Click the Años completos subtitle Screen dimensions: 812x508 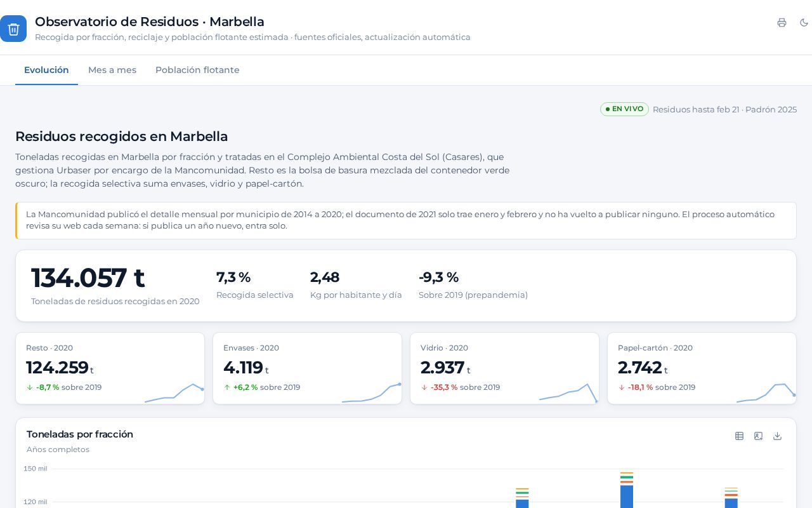58,450
